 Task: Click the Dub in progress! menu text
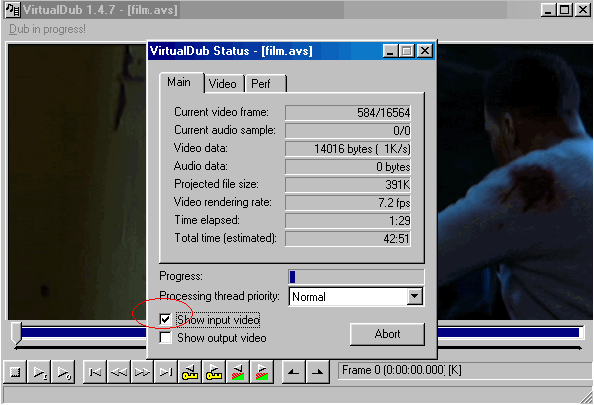point(47,29)
